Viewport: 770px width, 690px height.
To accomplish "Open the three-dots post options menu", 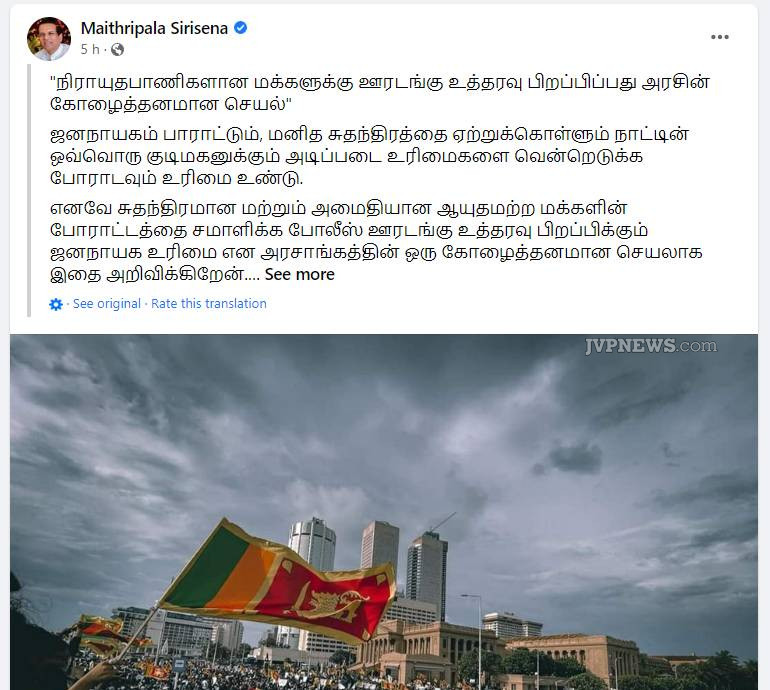I will pyautogui.click(x=719, y=37).
